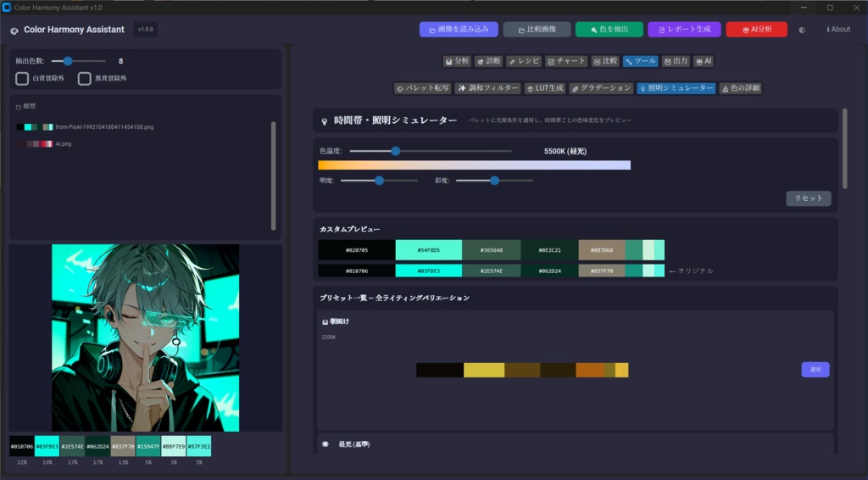Click the app logo icon next to Color Harmony Assistant

pos(14,31)
